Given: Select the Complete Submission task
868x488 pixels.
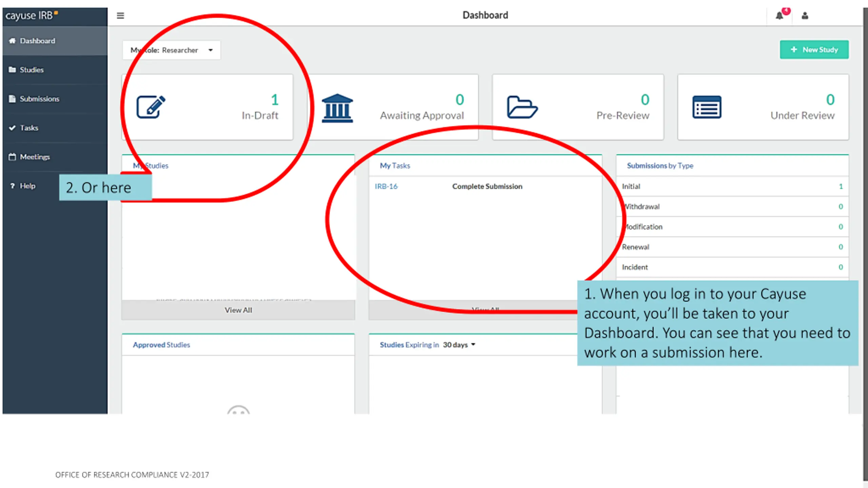Looking at the screenshot, I should [x=487, y=186].
